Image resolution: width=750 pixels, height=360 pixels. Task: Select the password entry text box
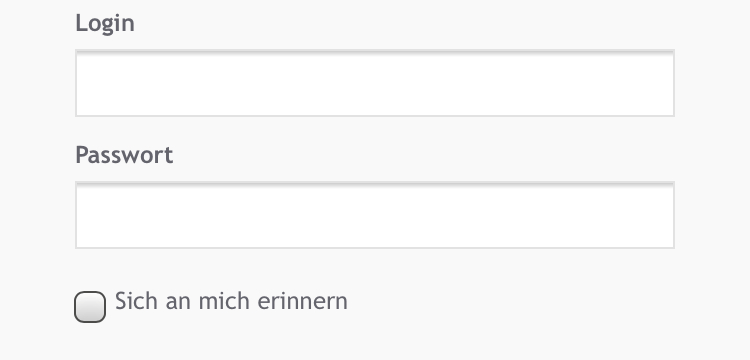tap(375, 215)
